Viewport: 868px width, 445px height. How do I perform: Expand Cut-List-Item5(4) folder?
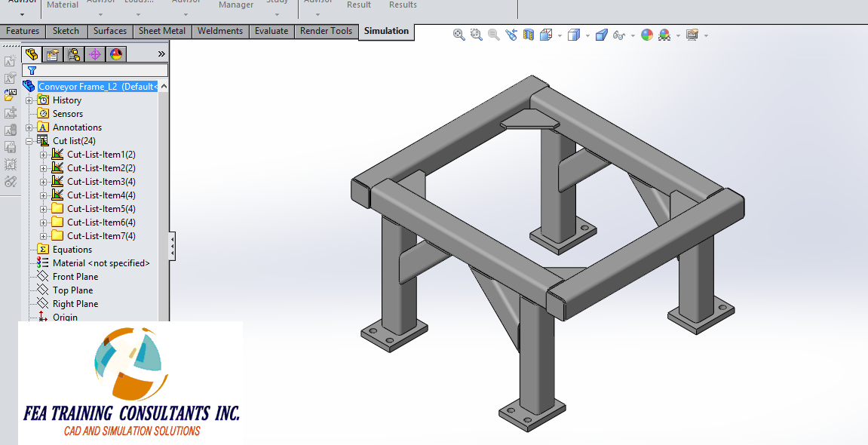pos(43,209)
